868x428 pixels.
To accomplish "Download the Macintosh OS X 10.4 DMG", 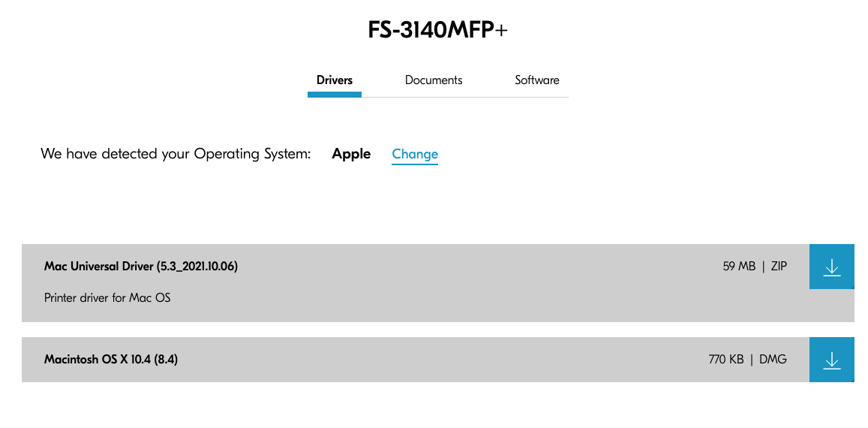I will coord(831,360).
